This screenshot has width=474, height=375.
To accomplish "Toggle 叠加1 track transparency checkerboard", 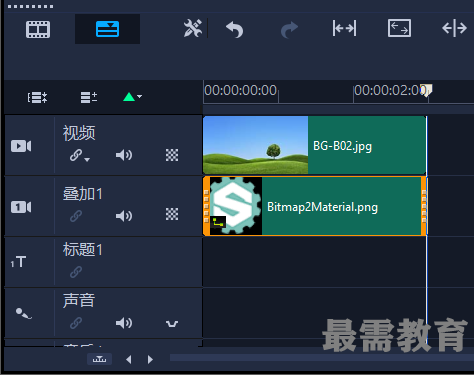I will pyautogui.click(x=172, y=214).
